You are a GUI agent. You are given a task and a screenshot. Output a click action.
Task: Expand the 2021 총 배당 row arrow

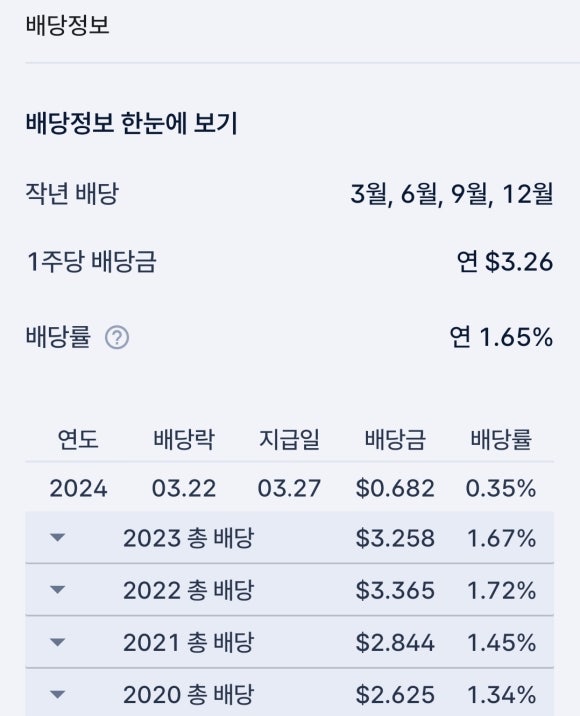point(58,642)
